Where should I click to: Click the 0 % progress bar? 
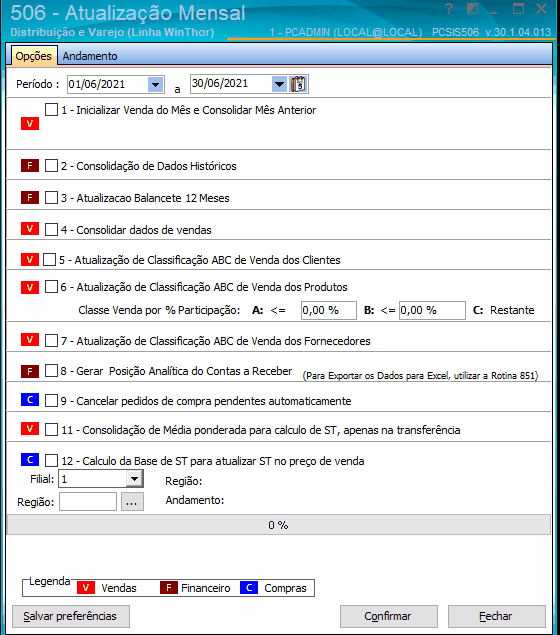click(279, 525)
